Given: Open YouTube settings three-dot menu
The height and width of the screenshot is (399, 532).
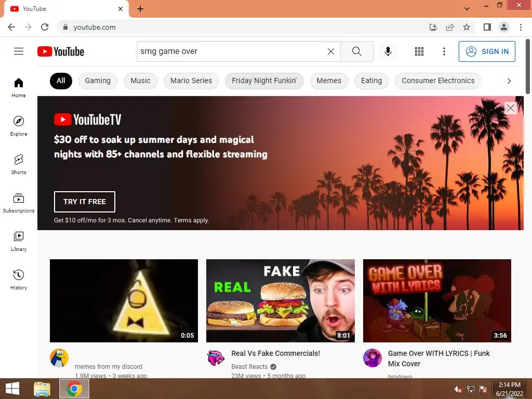Looking at the screenshot, I should [x=444, y=51].
